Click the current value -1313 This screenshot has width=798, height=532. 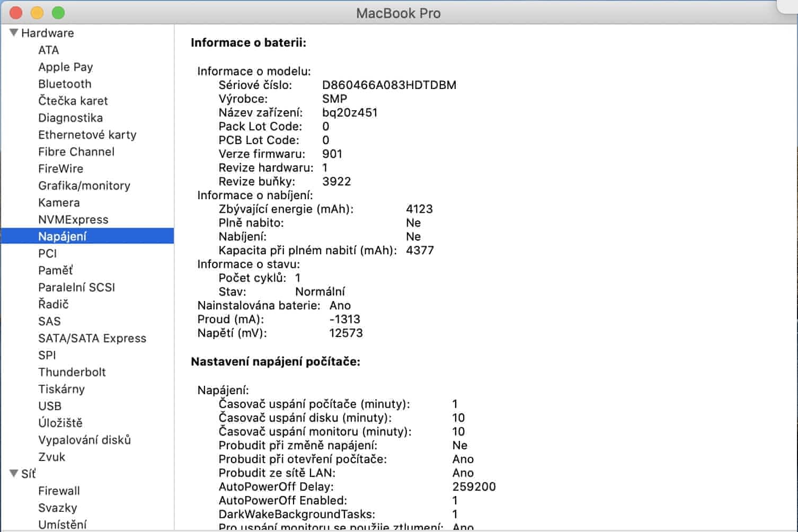(x=345, y=319)
